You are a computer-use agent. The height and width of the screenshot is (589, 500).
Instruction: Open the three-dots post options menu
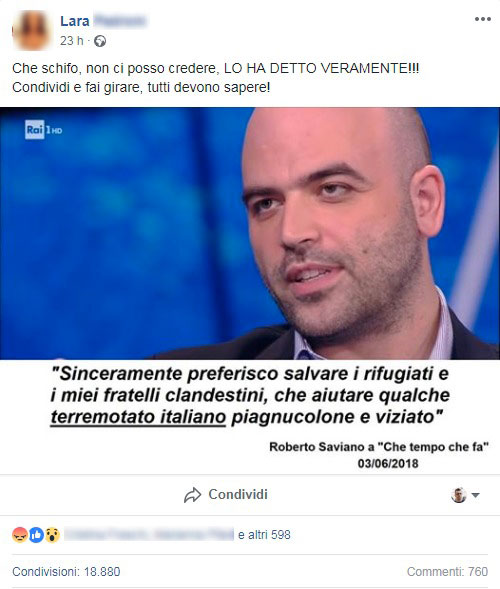(x=483, y=19)
